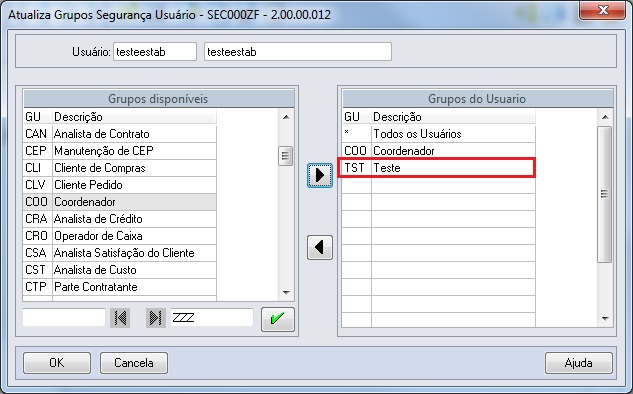633x394 pixels.
Task: Open help via Ajuda button
Action: pos(579,363)
